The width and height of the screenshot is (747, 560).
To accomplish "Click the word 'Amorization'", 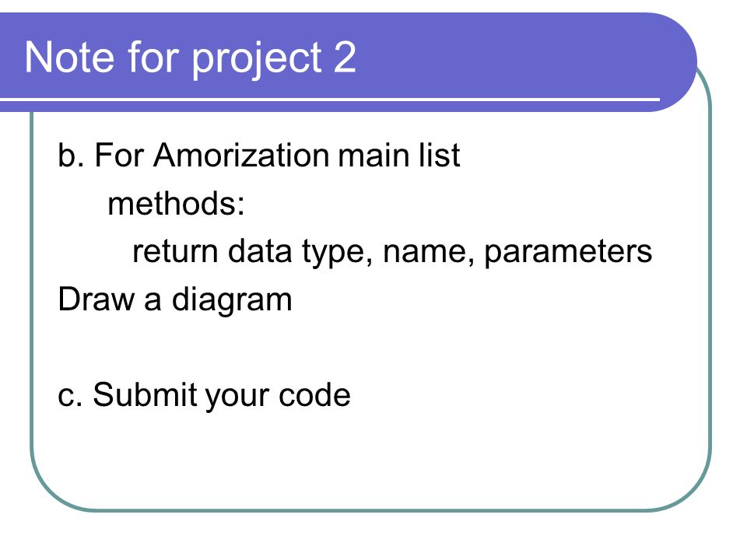I will [x=241, y=156].
